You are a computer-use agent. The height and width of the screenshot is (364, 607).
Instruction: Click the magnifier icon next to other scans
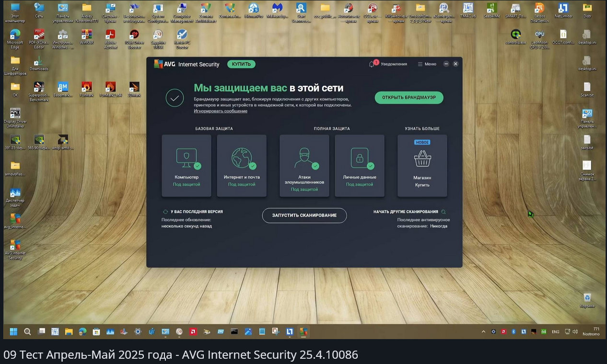click(x=444, y=212)
